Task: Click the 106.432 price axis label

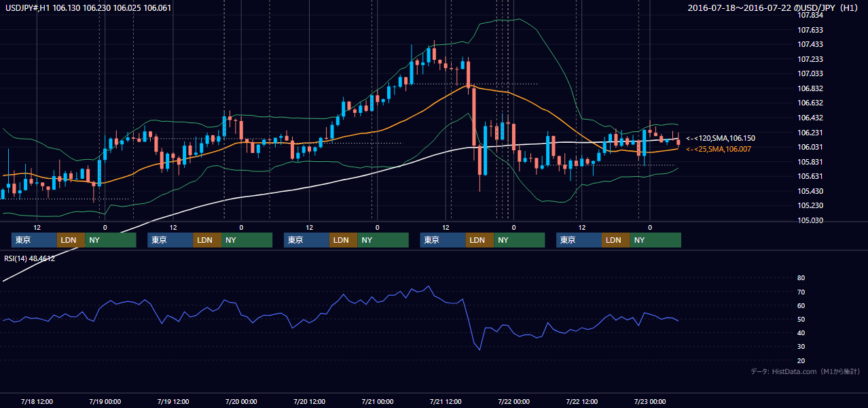Action: coord(812,118)
